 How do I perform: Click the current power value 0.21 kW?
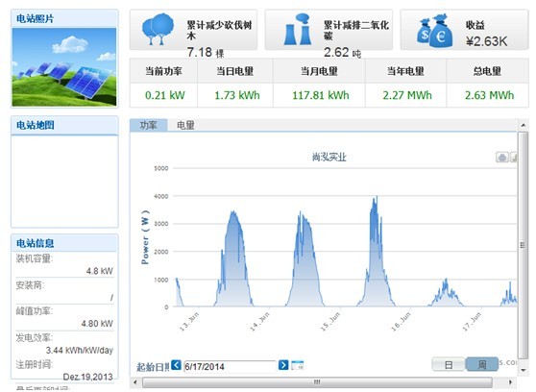pos(165,95)
